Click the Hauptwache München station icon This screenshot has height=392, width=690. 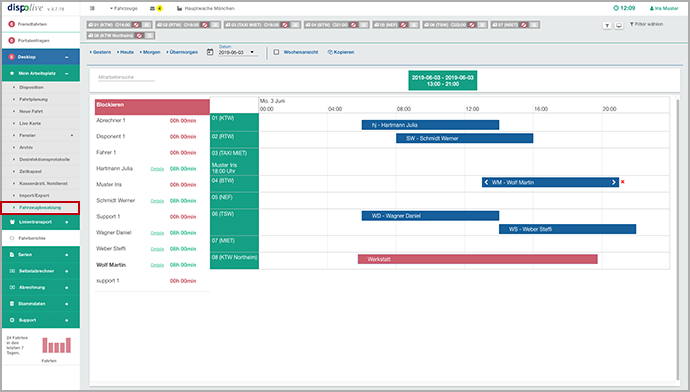tap(179, 8)
